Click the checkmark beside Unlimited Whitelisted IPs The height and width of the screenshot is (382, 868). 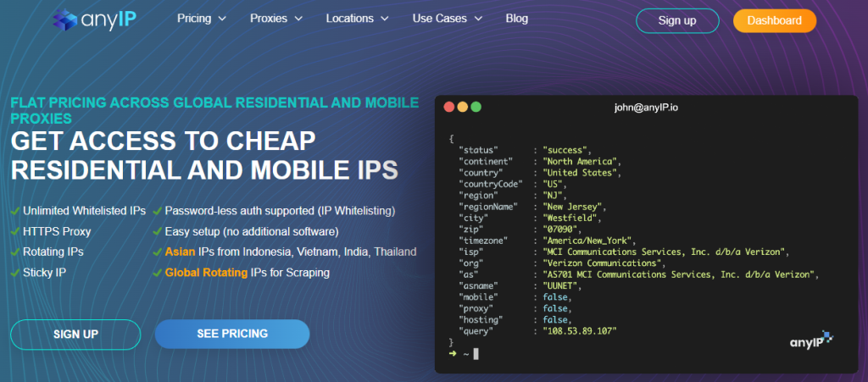coord(15,211)
